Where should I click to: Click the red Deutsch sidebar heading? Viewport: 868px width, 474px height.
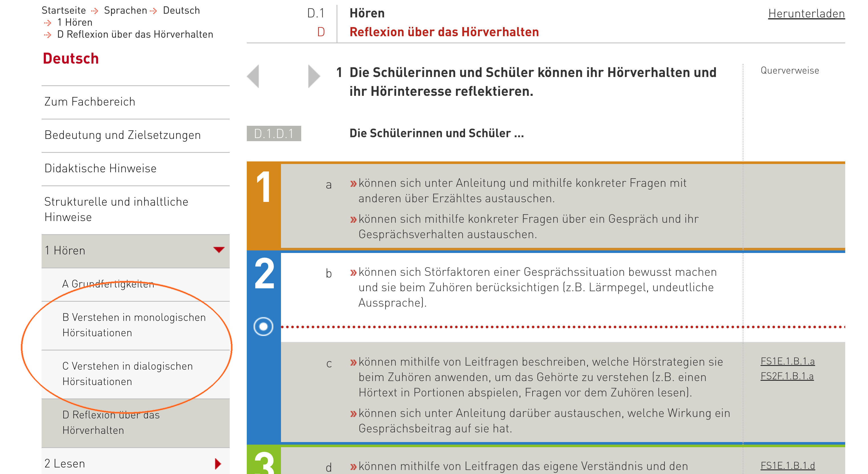click(71, 59)
